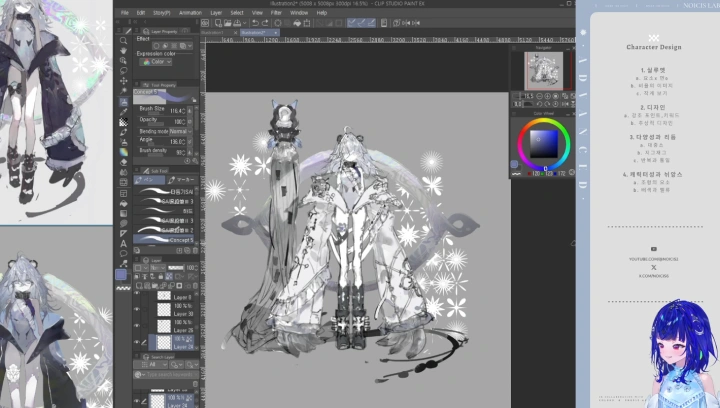Click the Redo arrow in the command bar
The width and height of the screenshot is (720, 408).
click(x=265, y=23)
